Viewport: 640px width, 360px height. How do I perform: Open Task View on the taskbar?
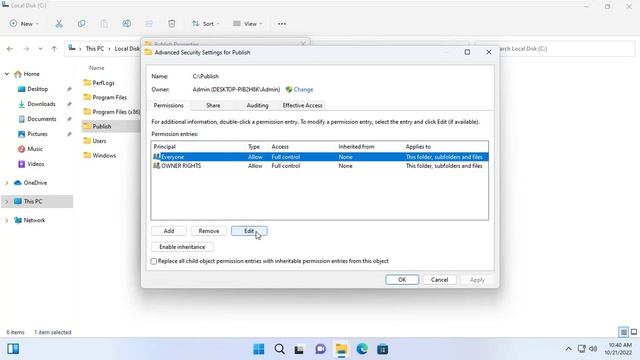[x=299, y=349]
